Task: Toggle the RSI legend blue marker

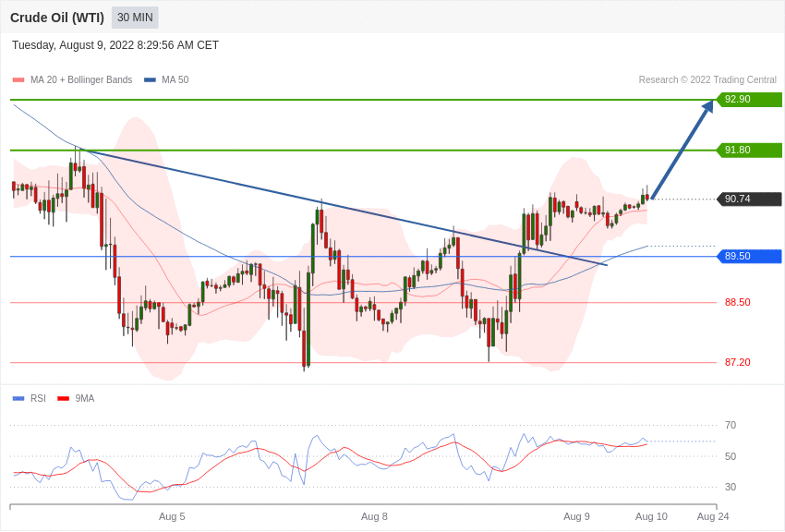Action: pyautogui.click(x=18, y=399)
